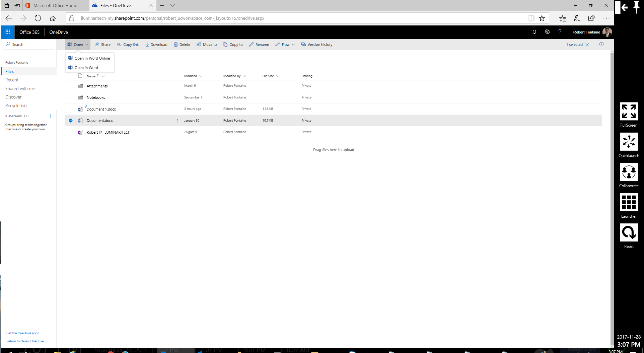Click the FullScreen side panel button
644x353 pixels.
pyautogui.click(x=629, y=115)
